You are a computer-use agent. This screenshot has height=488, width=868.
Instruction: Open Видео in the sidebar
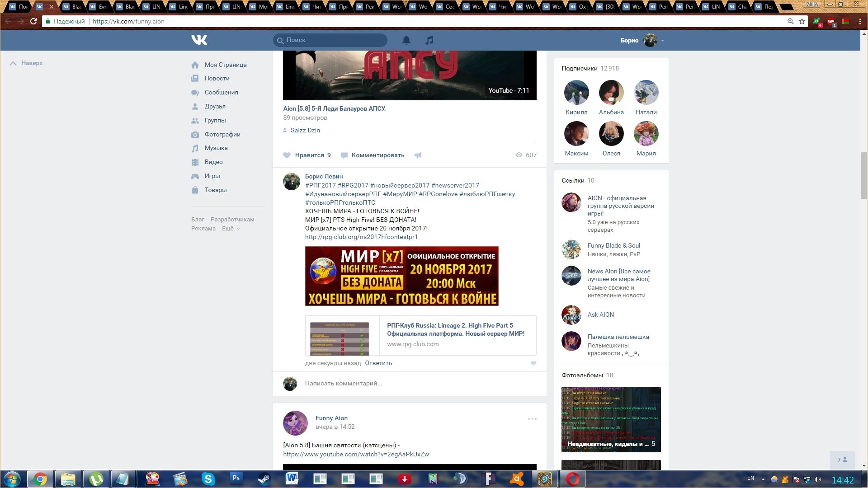[213, 162]
